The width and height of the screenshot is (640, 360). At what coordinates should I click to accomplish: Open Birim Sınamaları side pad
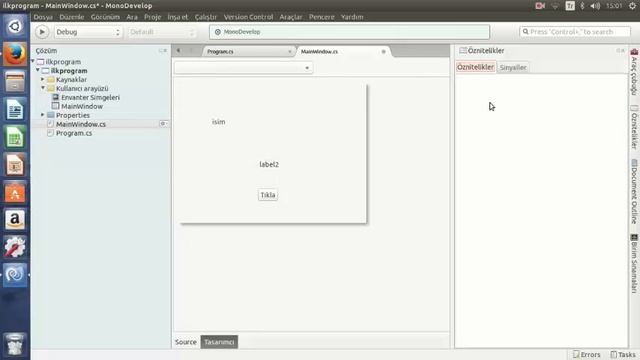(634, 263)
